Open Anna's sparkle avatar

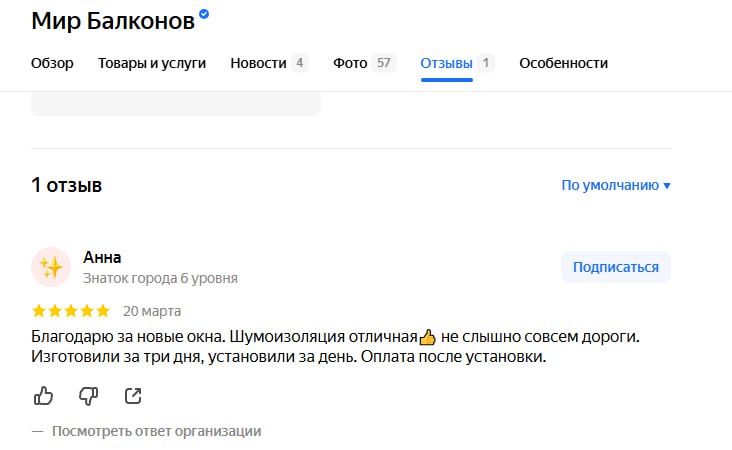pyautogui.click(x=51, y=267)
